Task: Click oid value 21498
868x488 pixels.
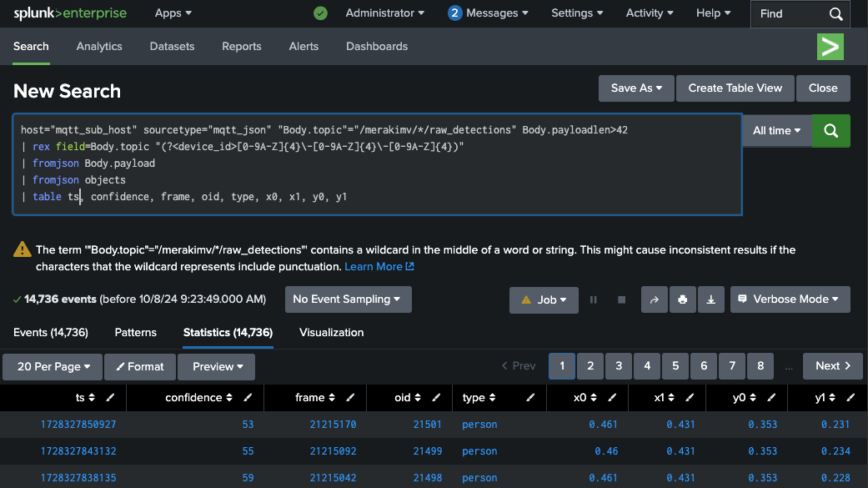Action: point(428,478)
